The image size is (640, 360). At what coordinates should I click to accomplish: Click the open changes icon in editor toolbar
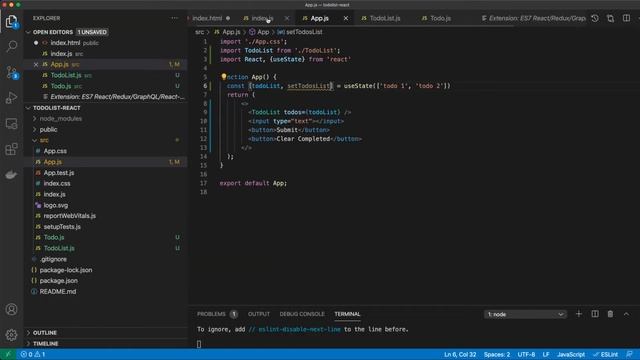[x=611, y=18]
